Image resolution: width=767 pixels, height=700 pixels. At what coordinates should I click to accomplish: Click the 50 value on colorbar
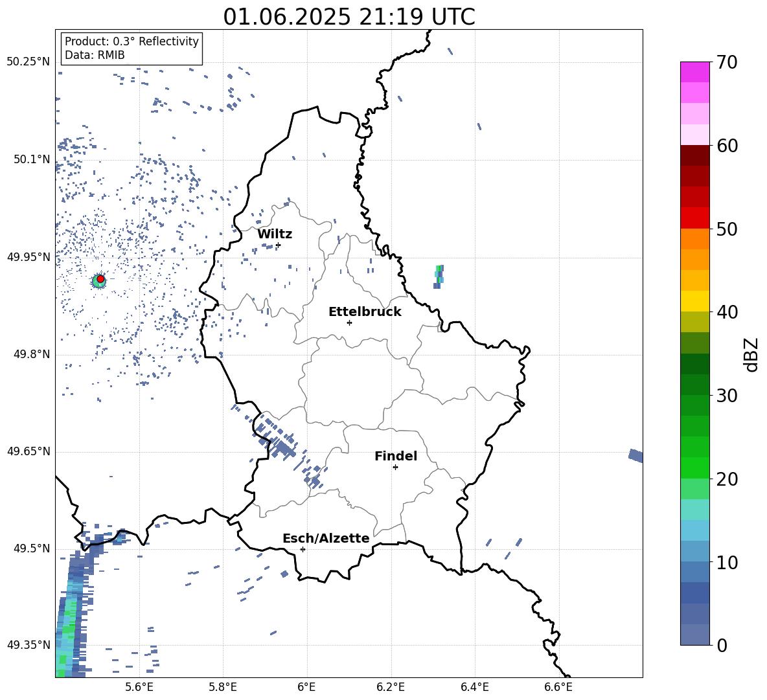727,229
